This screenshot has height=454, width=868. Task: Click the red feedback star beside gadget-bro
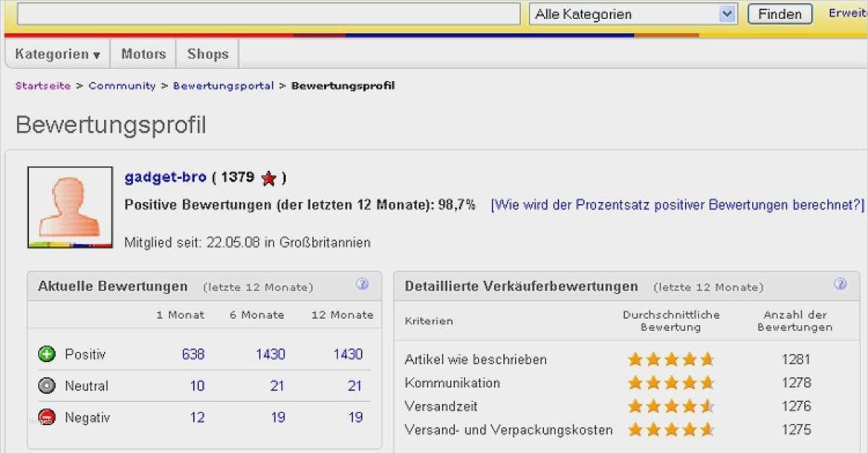268,177
